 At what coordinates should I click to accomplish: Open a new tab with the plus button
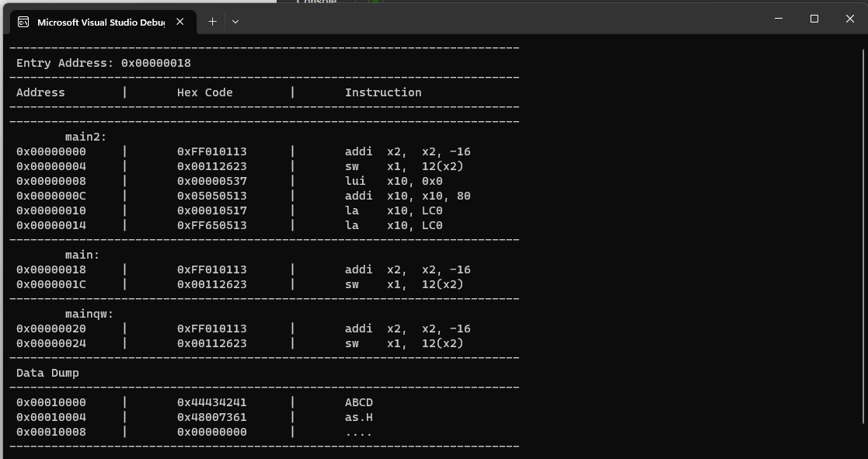point(212,22)
